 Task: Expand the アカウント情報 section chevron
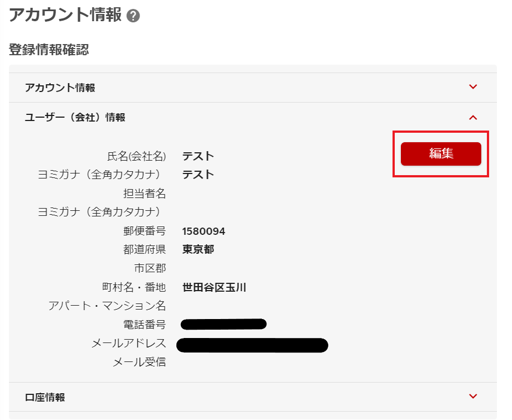[x=473, y=87]
